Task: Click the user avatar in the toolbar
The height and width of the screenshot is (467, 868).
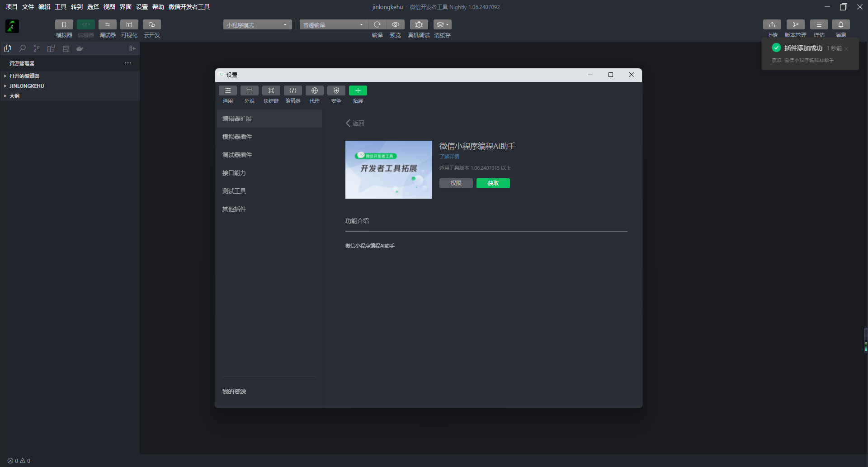Action: pos(12,26)
